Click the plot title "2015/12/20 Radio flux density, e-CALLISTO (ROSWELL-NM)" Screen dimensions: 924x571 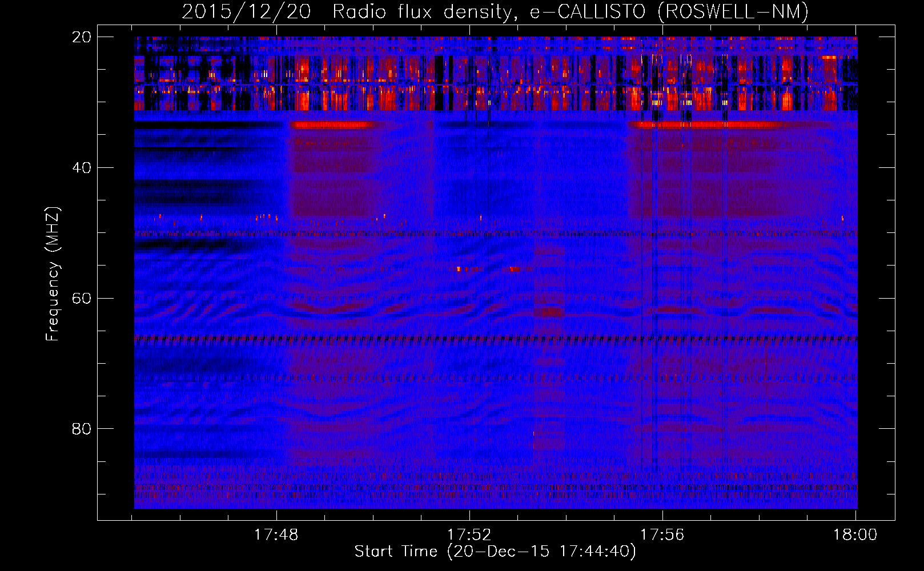coord(495,11)
